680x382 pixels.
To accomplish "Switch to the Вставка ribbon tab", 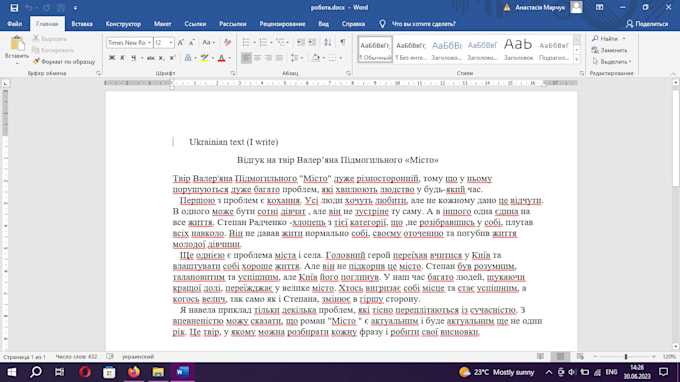I will point(82,24).
